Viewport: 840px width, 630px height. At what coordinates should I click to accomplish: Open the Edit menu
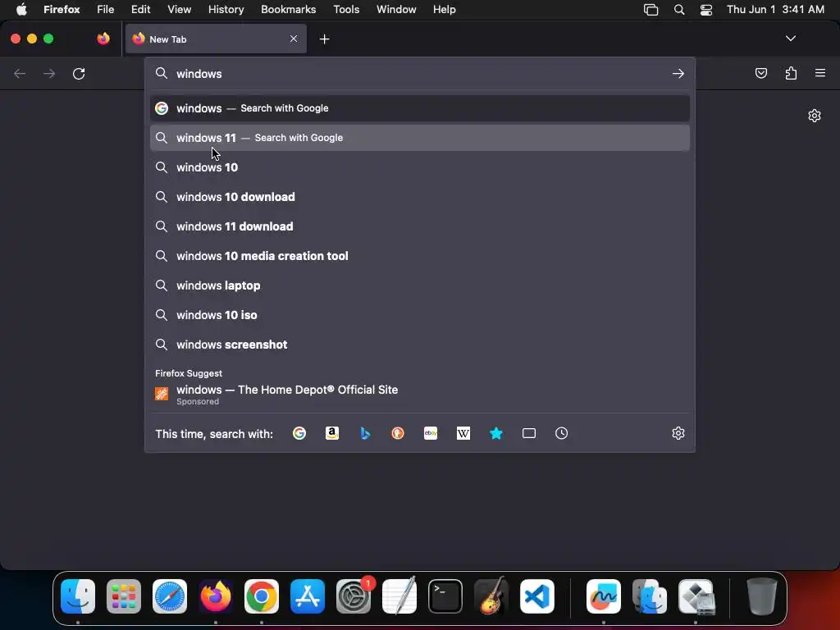(140, 10)
